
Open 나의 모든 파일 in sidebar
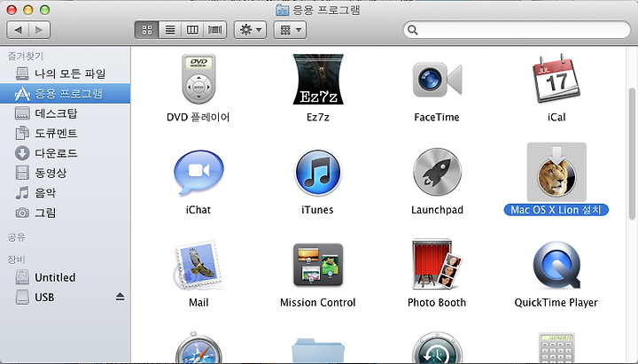(65, 74)
